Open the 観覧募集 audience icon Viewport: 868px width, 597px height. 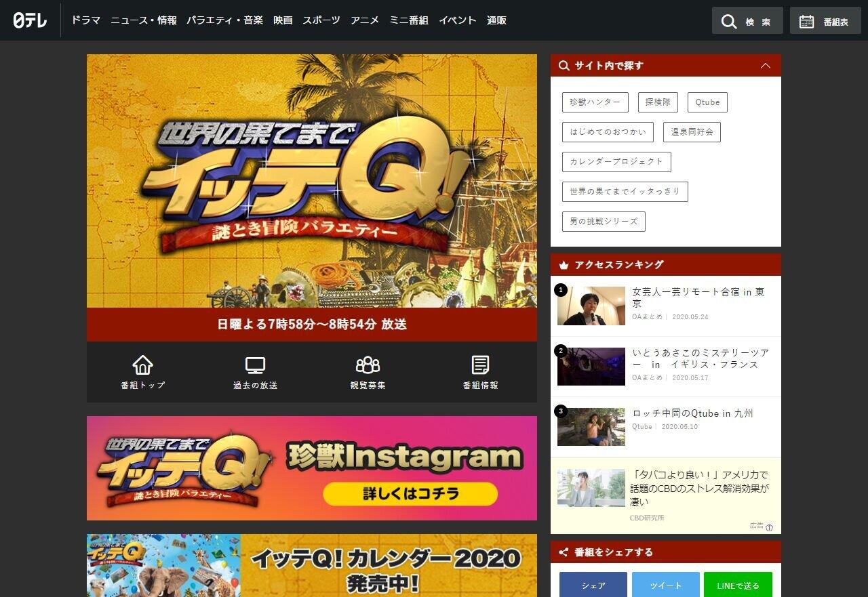pos(368,365)
